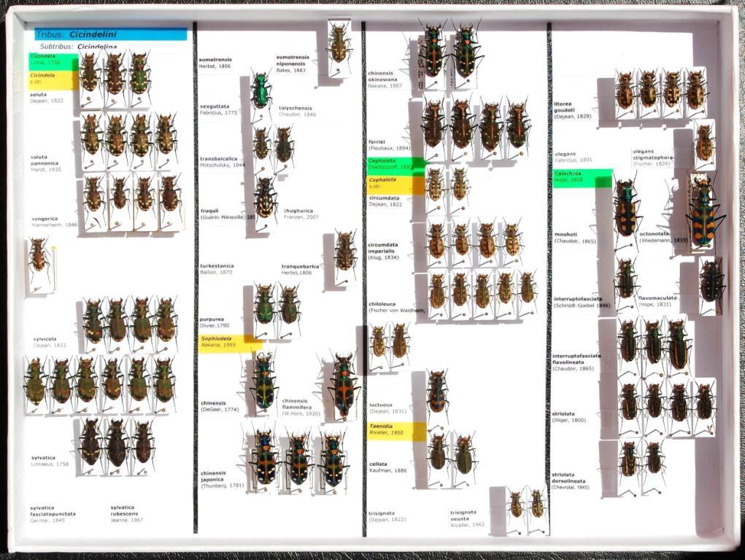745x560 pixels.
Task: Click the large octonotata beetle with orange spots
Action: [x=703, y=210]
